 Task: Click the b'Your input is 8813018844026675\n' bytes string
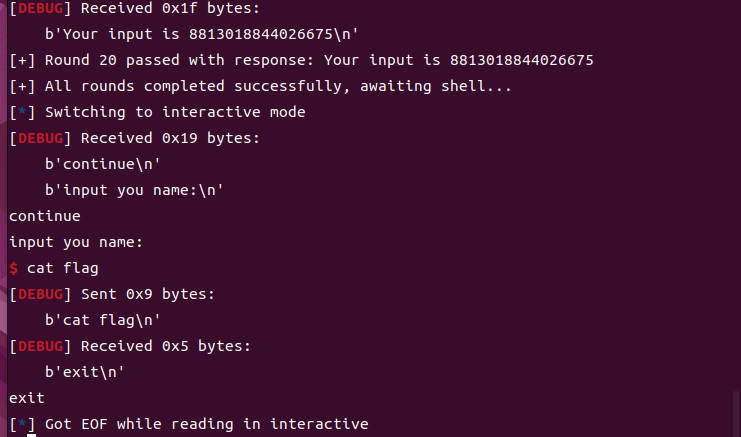coord(202,35)
